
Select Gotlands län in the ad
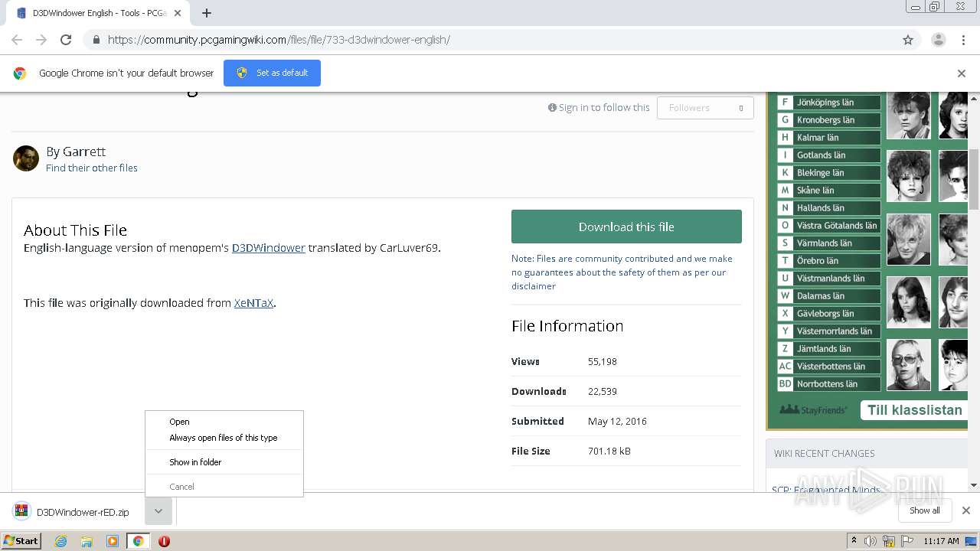829,155
